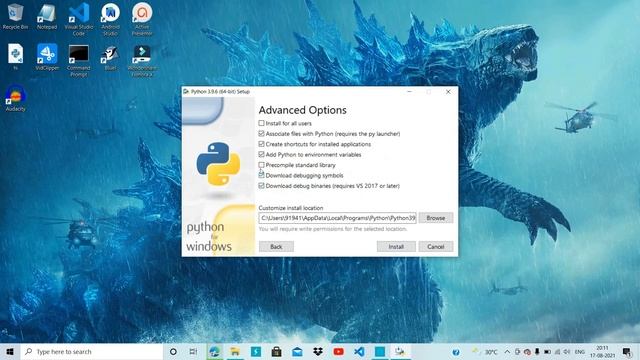The image size is (640, 360).
Task: Open Microsoft Store from the taskbar
Action: (276, 351)
